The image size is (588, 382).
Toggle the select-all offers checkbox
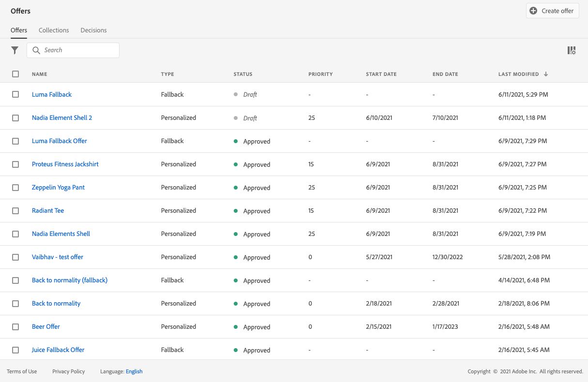pyautogui.click(x=15, y=74)
